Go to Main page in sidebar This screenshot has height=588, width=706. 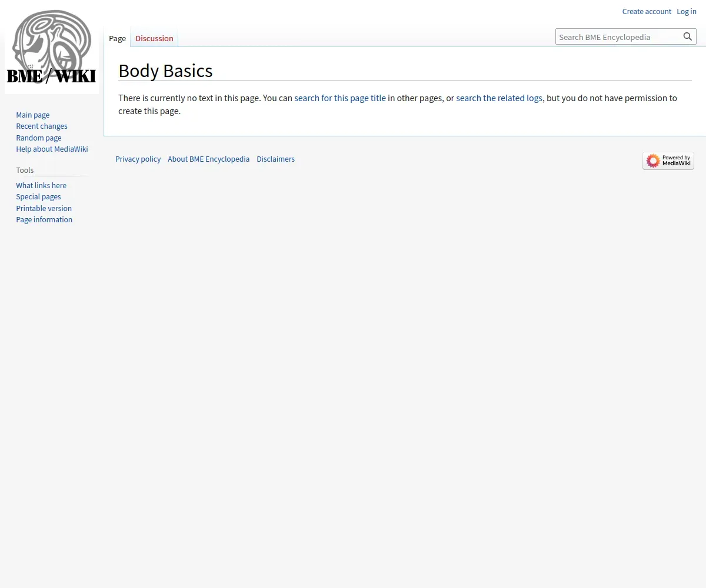pyautogui.click(x=33, y=115)
